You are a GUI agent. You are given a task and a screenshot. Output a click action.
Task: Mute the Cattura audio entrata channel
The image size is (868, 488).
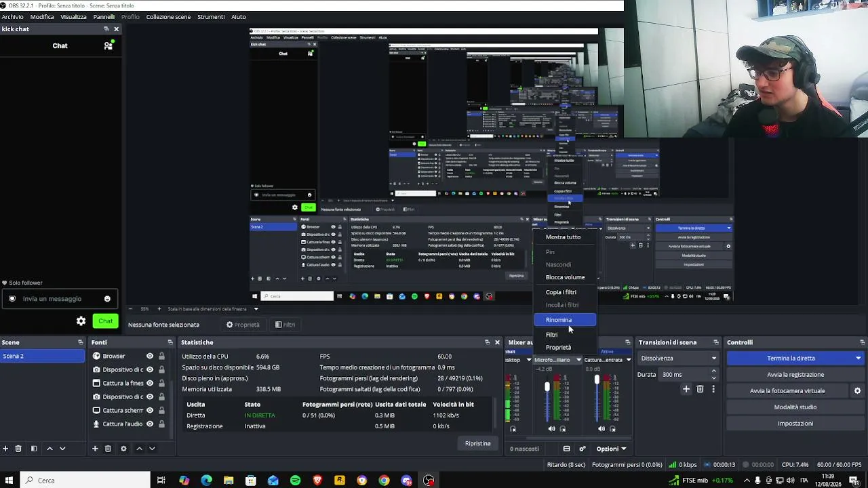click(601, 429)
